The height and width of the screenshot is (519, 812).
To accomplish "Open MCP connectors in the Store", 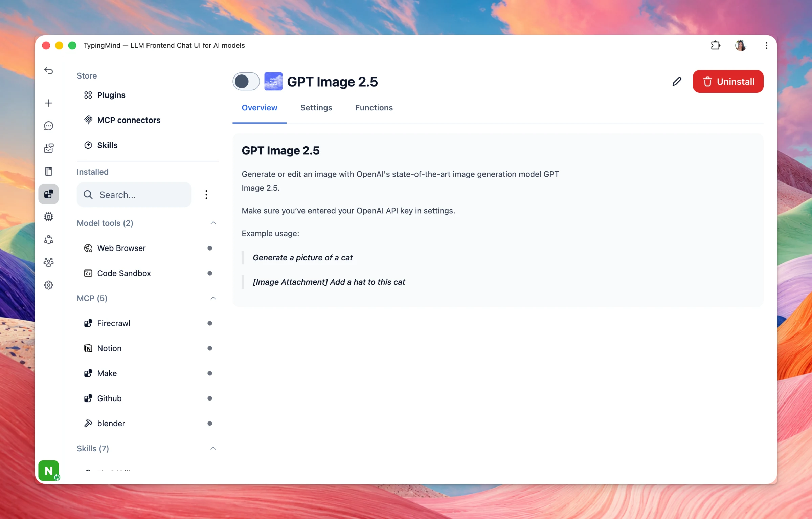I will pyautogui.click(x=148, y=120).
